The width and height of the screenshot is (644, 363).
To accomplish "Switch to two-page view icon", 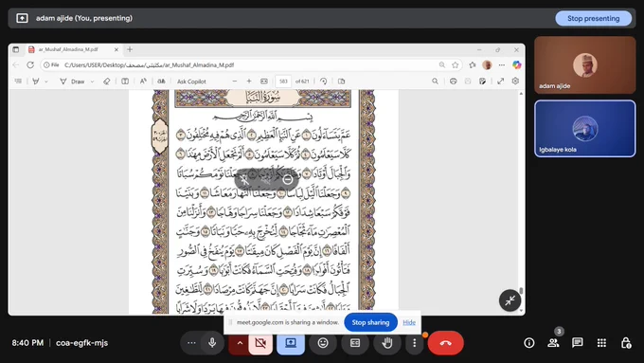I will (341, 82).
